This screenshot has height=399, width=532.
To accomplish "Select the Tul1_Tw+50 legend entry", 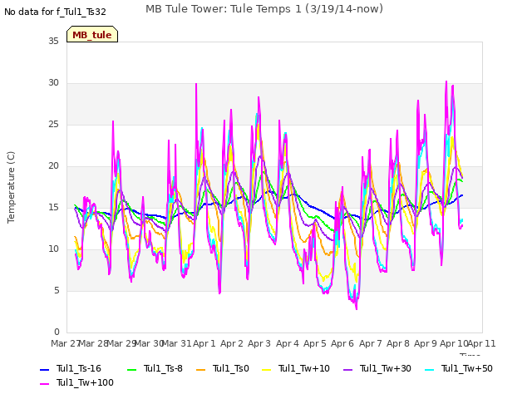I will click(x=459, y=368).
